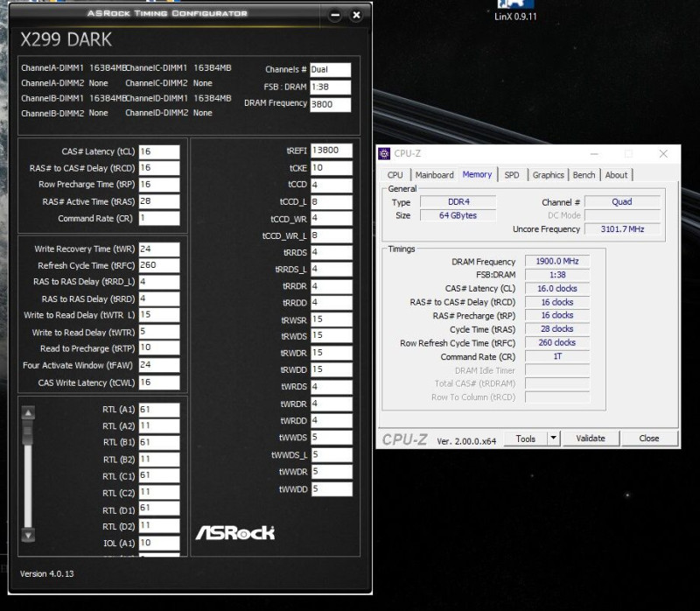Click the CAS Write Latency (tCWL) field
The height and width of the screenshot is (611, 700).
[x=159, y=383]
